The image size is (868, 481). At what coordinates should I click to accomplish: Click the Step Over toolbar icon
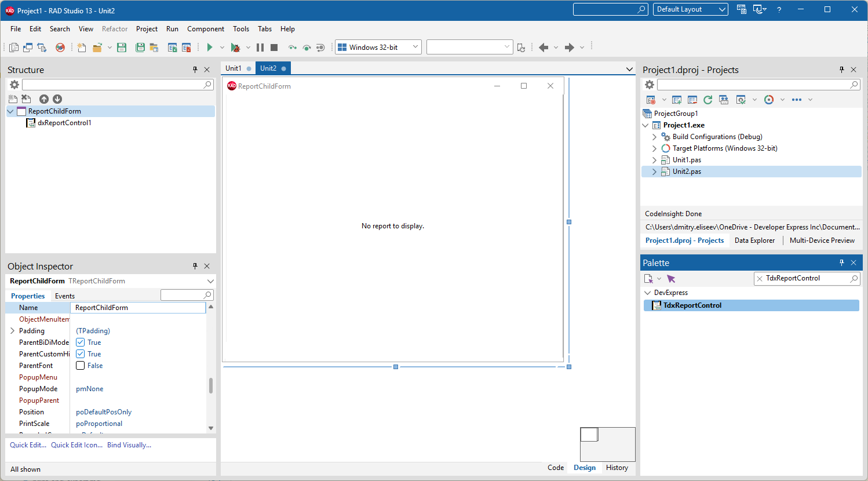(x=307, y=48)
